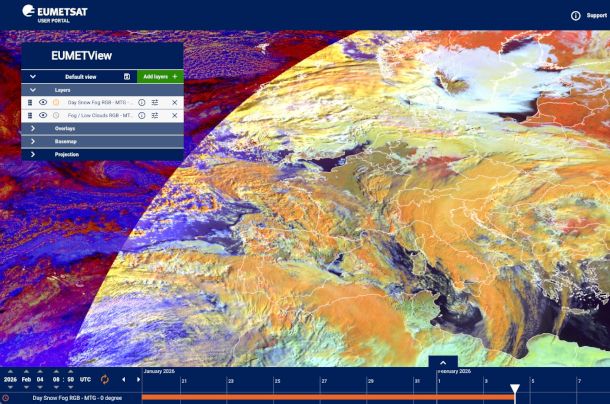
Task: Click the red clock icon on timeline layer row
Action: tap(5, 398)
